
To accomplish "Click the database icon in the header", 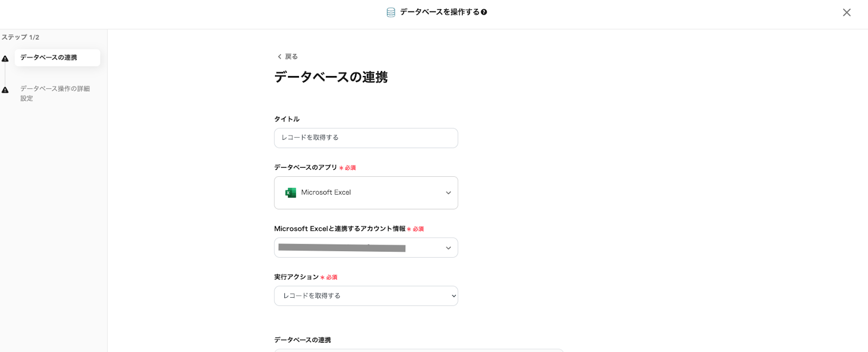I will pos(391,12).
